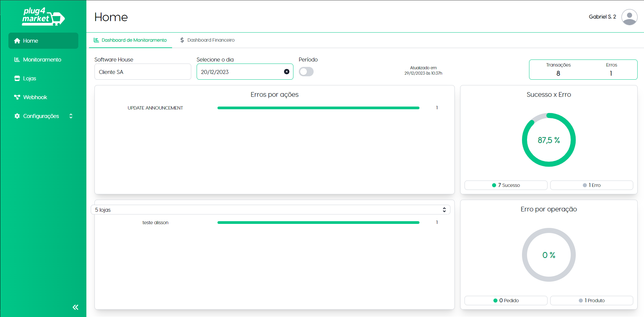The width and height of the screenshot is (644, 317).
Task: Toggle the green Sucesso legend item
Action: click(x=506, y=185)
